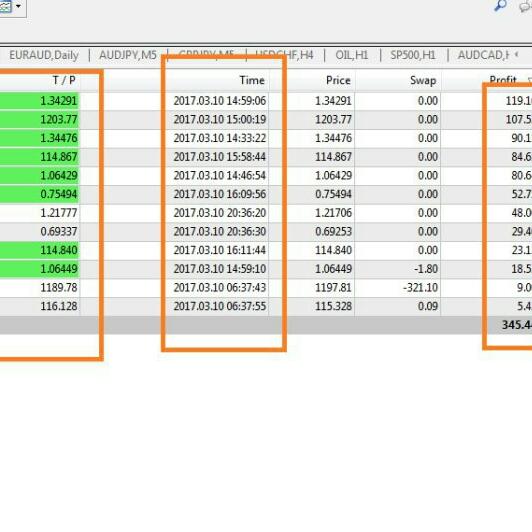The image size is (532, 532).
Task: Click the 345.4 total profit cell
Action: pos(516,325)
